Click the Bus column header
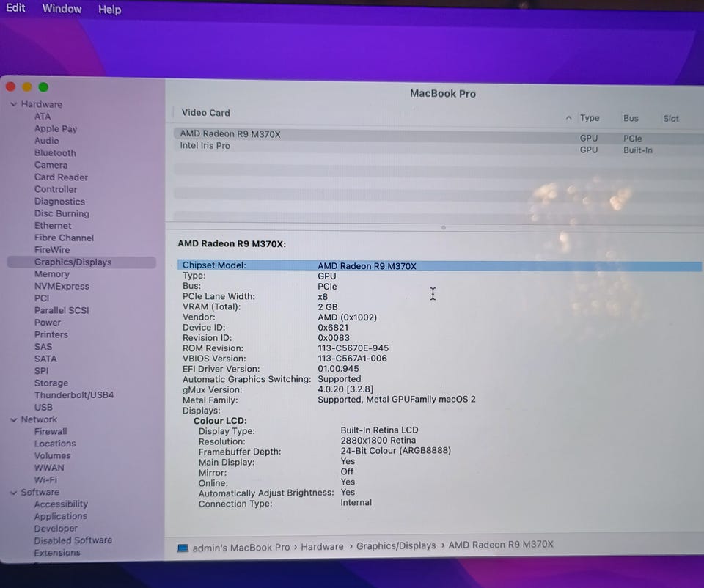 [631, 118]
